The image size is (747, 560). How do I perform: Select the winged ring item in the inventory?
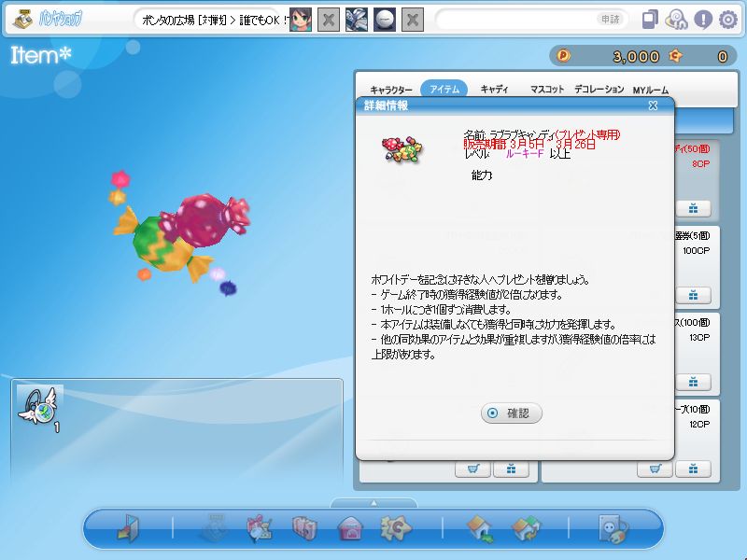tap(40, 409)
